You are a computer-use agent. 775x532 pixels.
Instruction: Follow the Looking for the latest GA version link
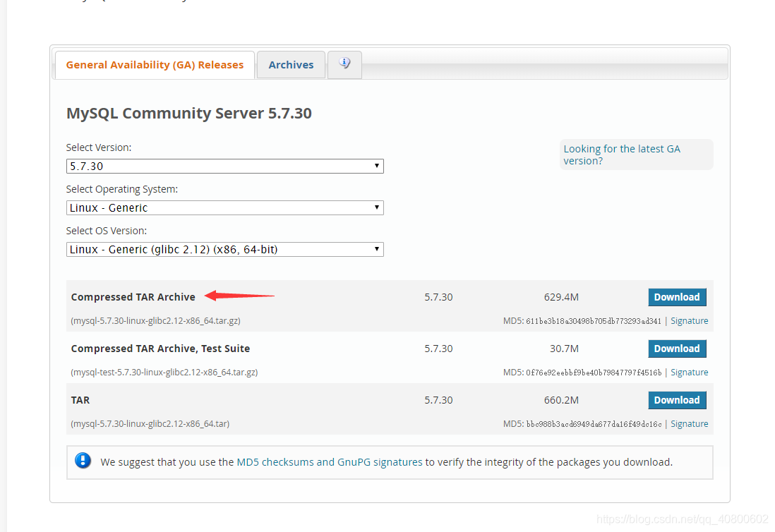622,155
